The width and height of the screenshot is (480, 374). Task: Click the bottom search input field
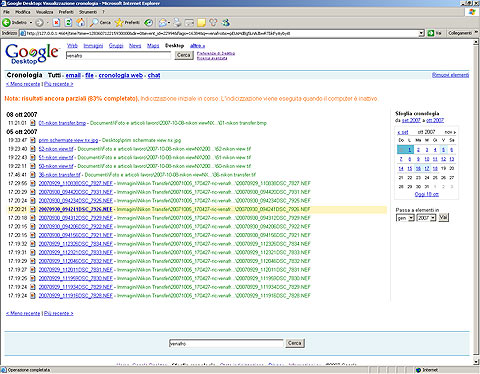[x=226, y=343]
